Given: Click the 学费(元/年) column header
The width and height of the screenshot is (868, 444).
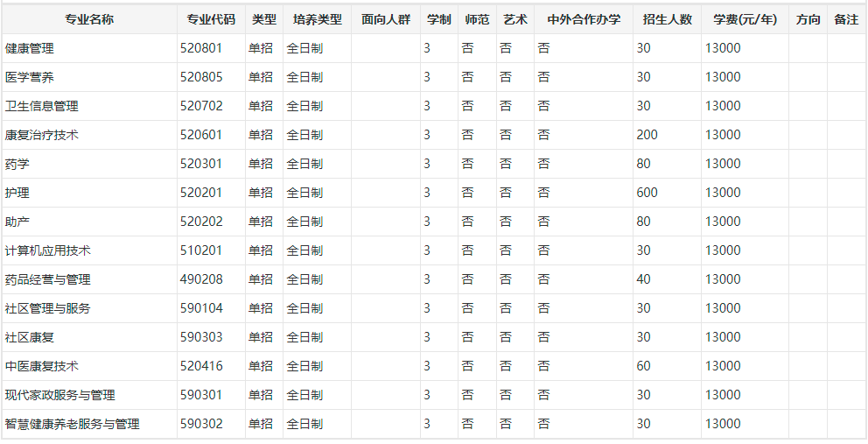Looking at the screenshot, I should coord(745,19).
